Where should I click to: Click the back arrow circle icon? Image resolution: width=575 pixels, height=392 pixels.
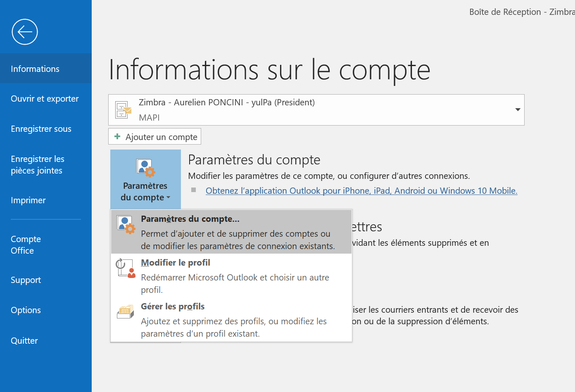(25, 32)
